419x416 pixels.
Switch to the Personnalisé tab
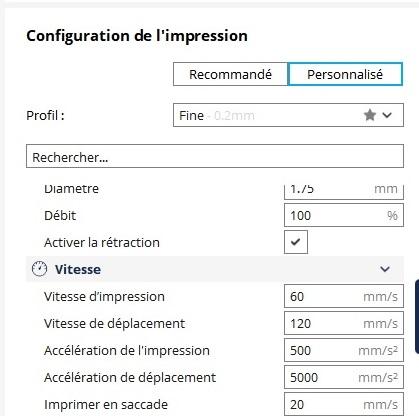(345, 74)
